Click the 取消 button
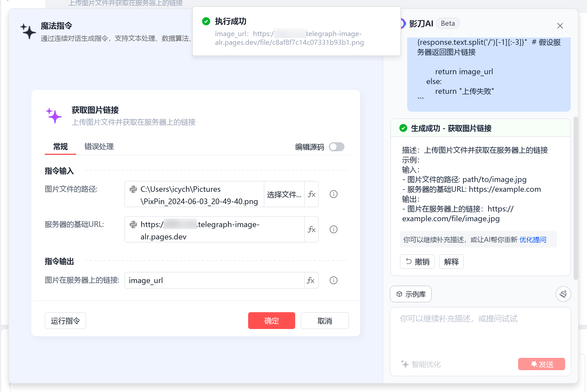Viewport: 587px width, 392px height. coord(325,321)
